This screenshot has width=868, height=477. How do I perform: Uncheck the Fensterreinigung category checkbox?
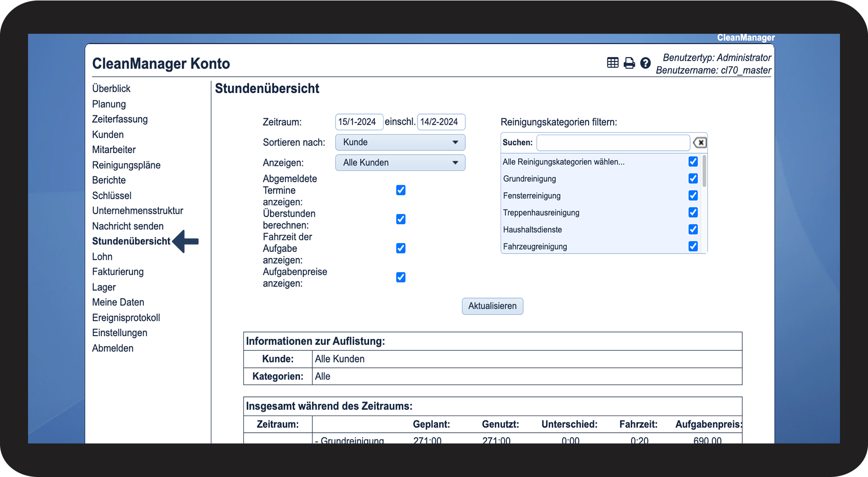coord(693,196)
